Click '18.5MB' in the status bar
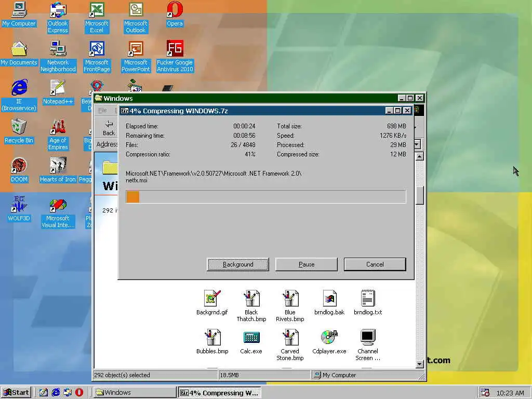532x399 pixels. (x=229, y=375)
